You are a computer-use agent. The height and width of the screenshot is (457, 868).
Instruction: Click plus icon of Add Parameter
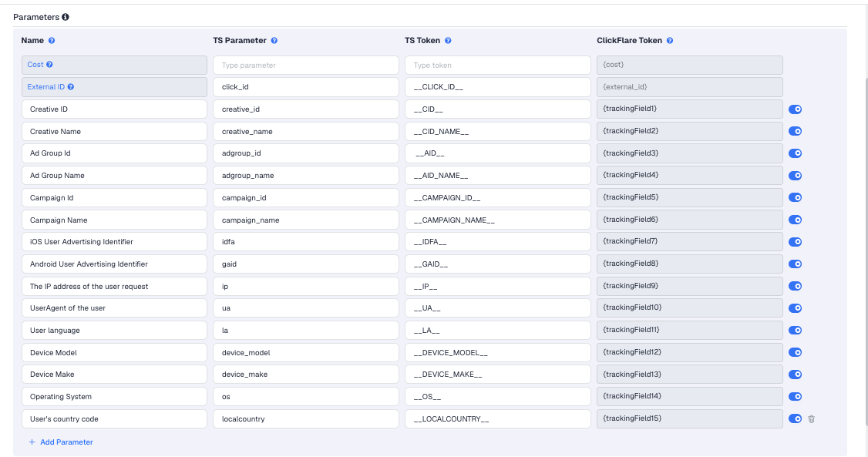[x=32, y=442]
